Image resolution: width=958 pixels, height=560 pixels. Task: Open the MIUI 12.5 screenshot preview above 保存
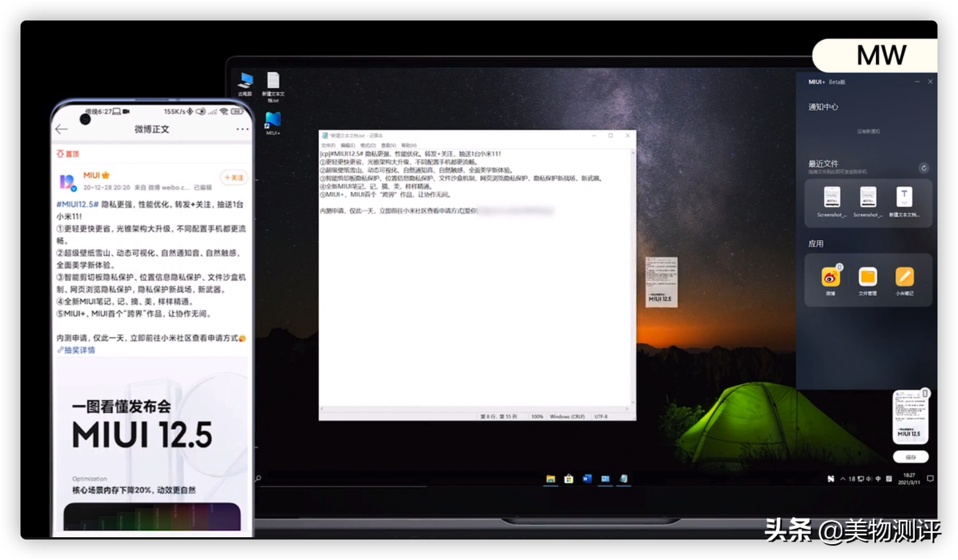pyautogui.click(x=910, y=417)
